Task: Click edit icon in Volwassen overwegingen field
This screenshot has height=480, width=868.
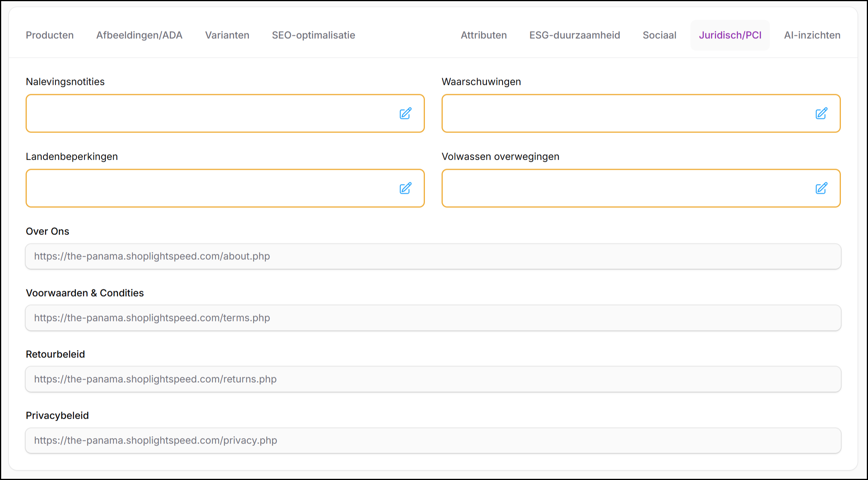Action: coord(821,188)
